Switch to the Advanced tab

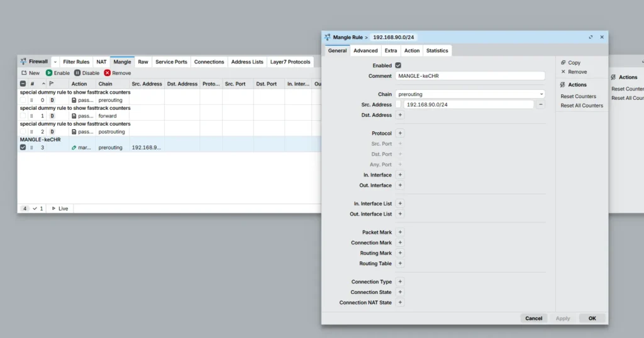tap(365, 51)
